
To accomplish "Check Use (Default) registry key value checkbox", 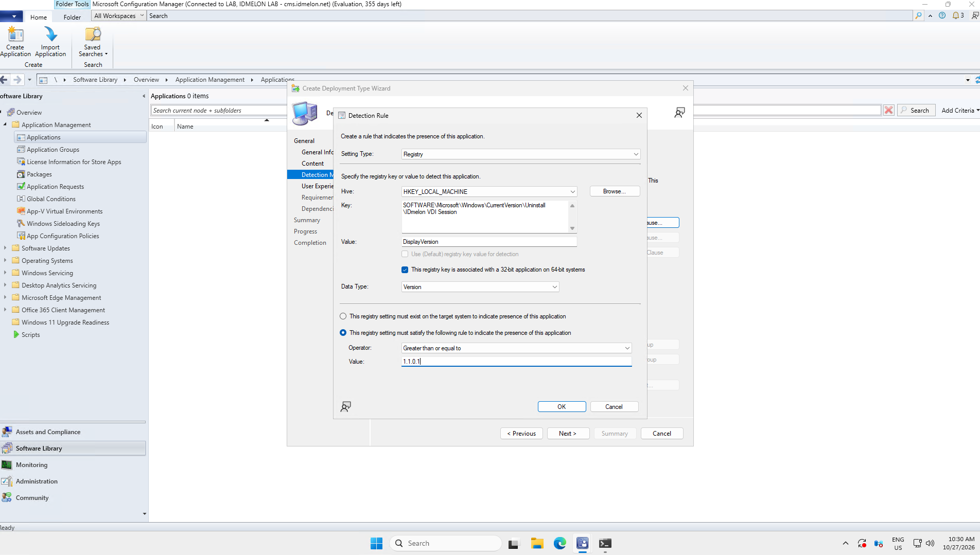I will (x=405, y=254).
